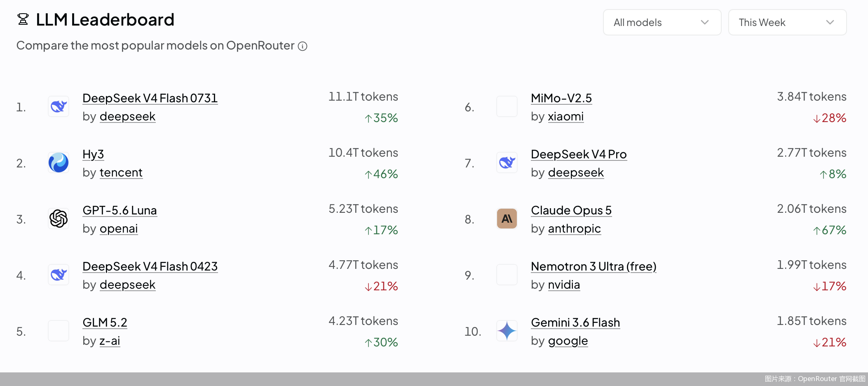The image size is (868, 386).
Task: Open the GPT-5.6 Luna model link
Action: point(120,210)
